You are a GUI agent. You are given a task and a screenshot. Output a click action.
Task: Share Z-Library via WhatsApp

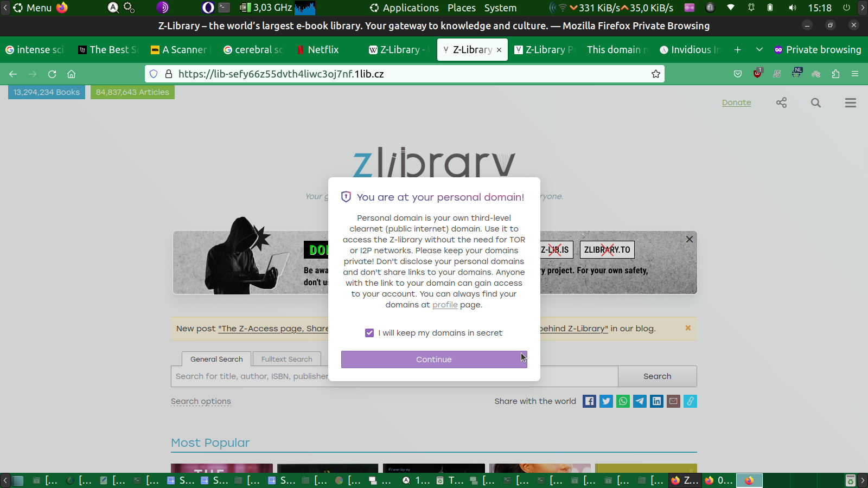[x=623, y=401]
